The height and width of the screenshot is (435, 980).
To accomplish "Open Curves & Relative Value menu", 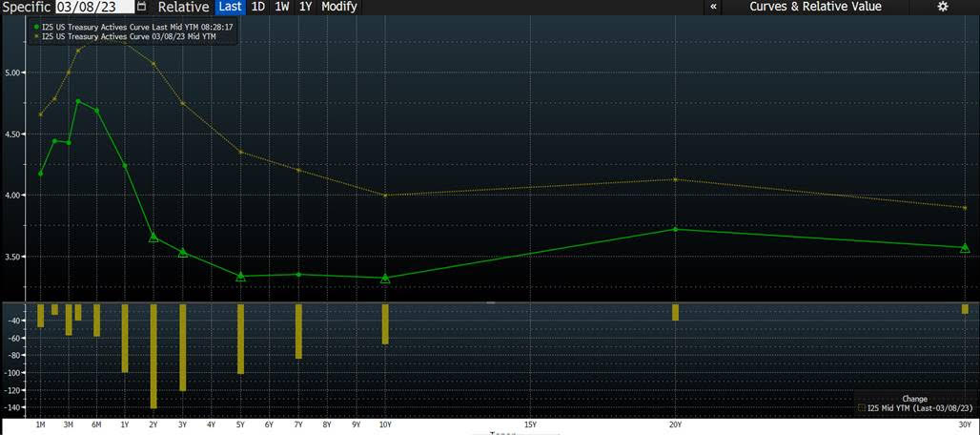I will click(x=815, y=7).
